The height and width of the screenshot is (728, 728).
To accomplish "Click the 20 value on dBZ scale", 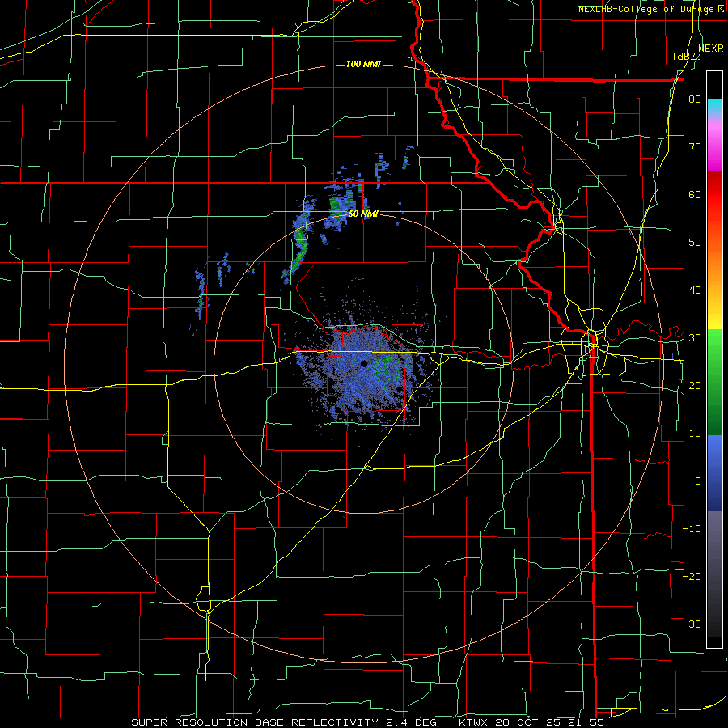I will 695,386.
